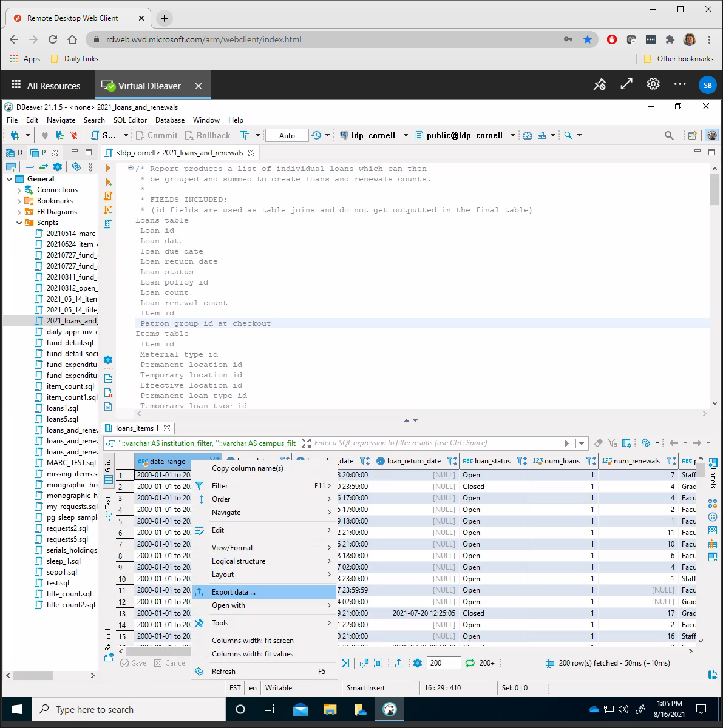The height and width of the screenshot is (728, 723).
Task: Click the Rollback button
Action: click(208, 135)
